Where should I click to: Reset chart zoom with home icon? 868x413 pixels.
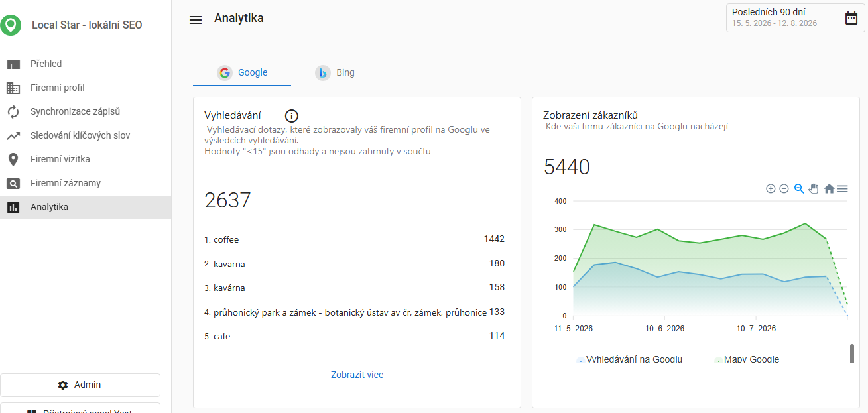(x=829, y=189)
